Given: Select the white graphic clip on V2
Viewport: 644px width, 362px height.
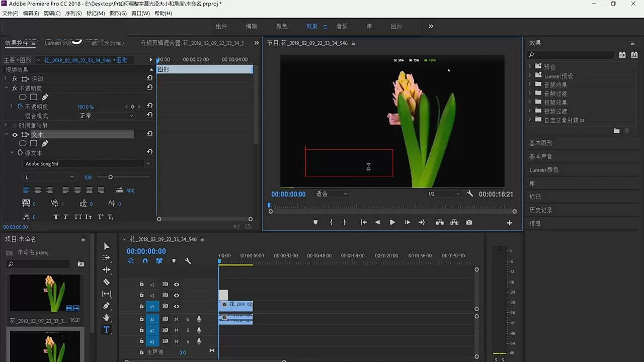Looking at the screenshot, I should pyautogui.click(x=223, y=295).
